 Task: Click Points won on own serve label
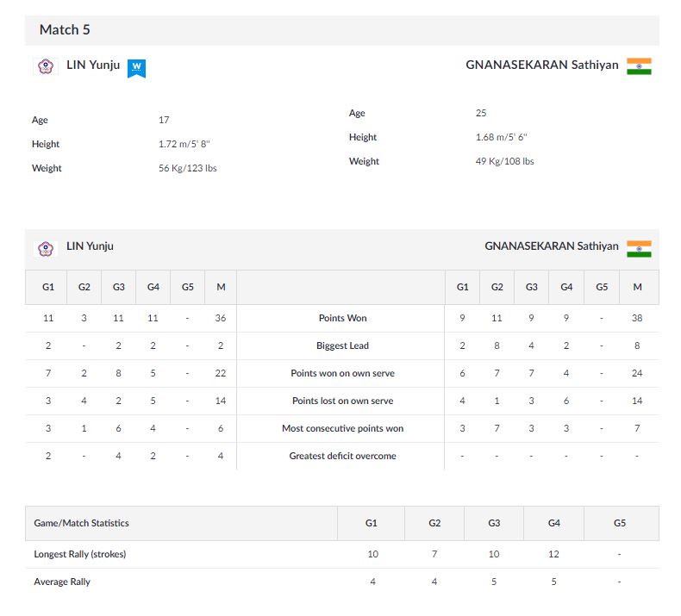point(342,374)
